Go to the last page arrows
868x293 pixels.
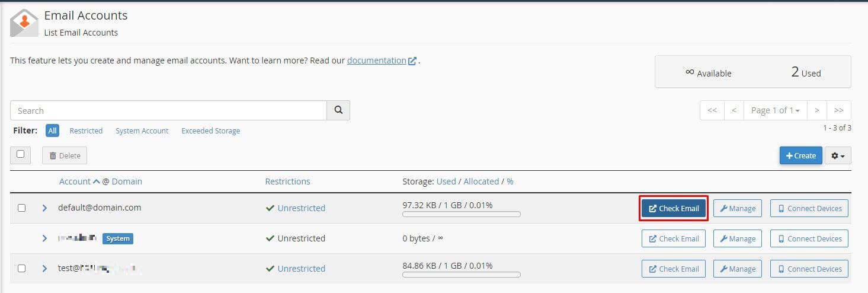pos(839,110)
